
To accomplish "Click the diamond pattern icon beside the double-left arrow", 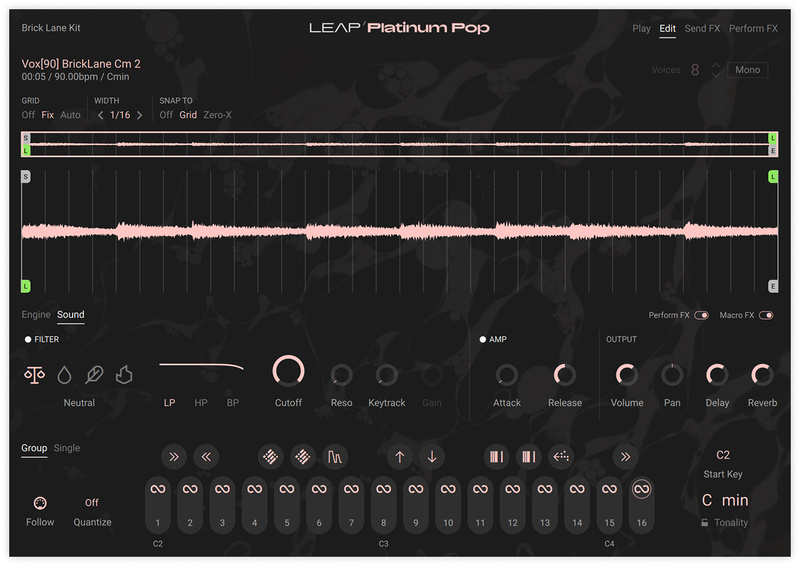I will coord(270,457).
